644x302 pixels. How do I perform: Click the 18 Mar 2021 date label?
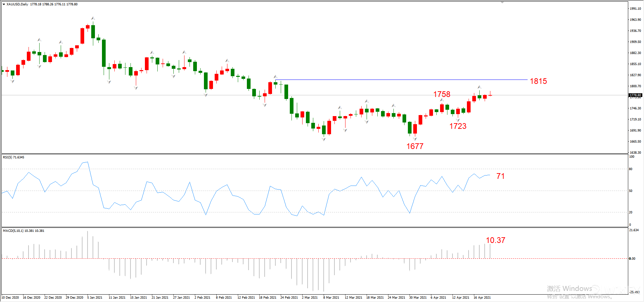[375, 298]
